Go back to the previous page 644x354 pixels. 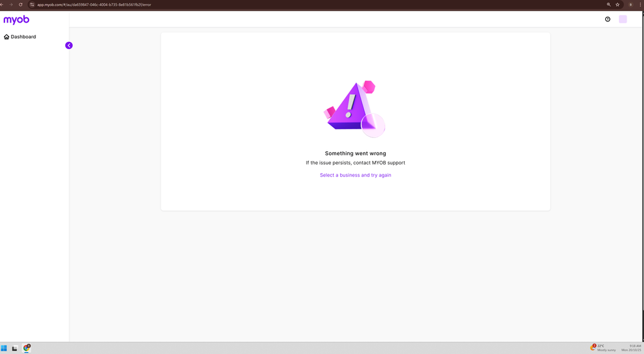pyautogui.click(x=3, y=5)
